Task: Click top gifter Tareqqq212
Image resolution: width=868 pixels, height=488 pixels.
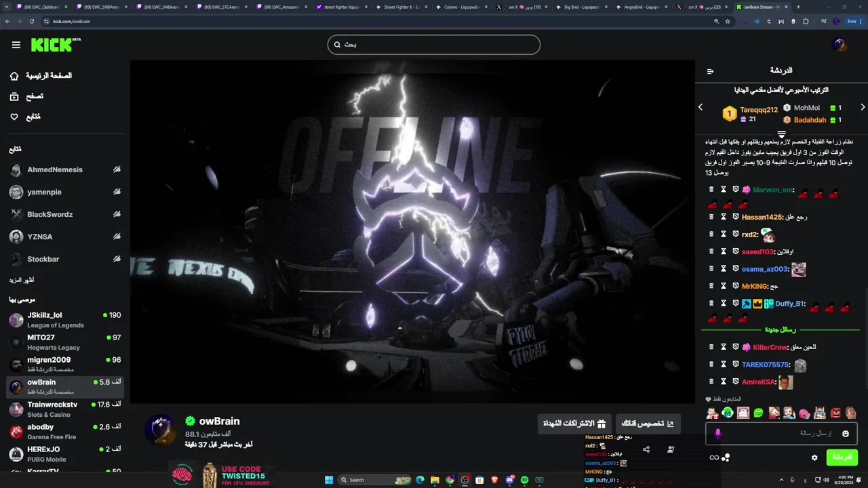Action: pyautogui.click(x=759, y=110)
